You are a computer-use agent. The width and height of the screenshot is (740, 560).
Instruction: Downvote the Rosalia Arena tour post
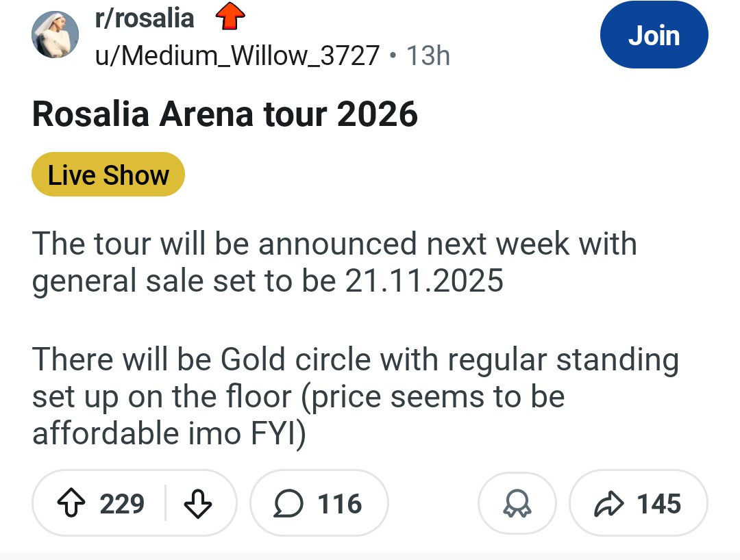[x=198, y=505]
